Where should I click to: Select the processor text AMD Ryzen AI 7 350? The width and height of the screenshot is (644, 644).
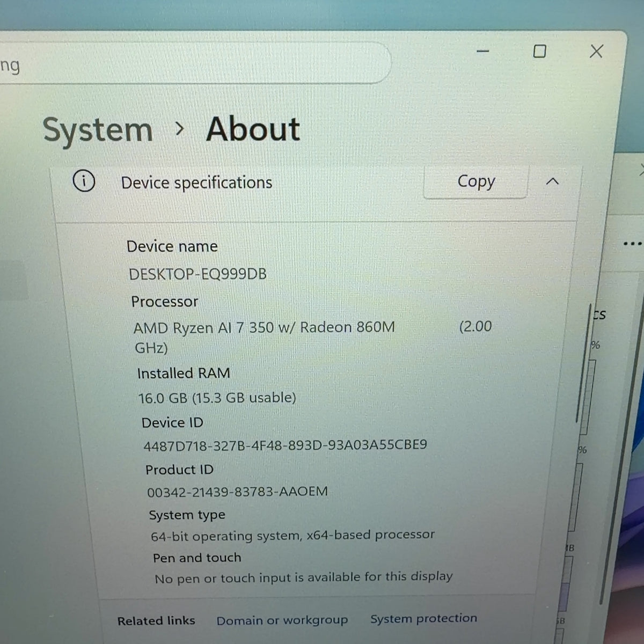pos(264,327)
